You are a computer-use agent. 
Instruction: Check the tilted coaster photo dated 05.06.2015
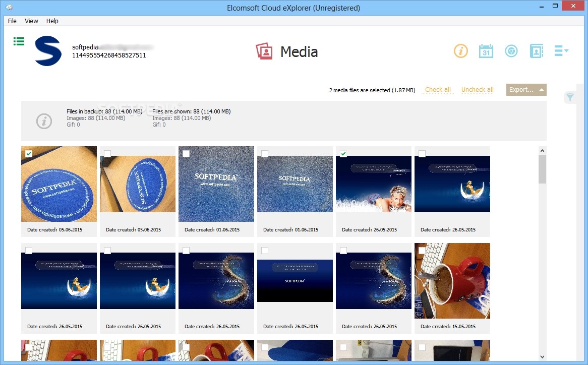pos(107,153)
